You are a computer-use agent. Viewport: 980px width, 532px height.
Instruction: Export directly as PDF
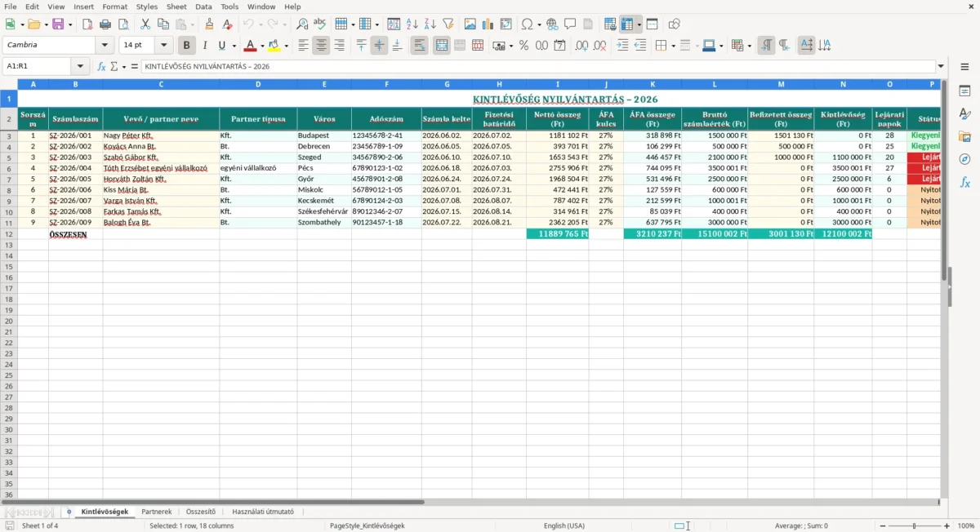[87, 24]
